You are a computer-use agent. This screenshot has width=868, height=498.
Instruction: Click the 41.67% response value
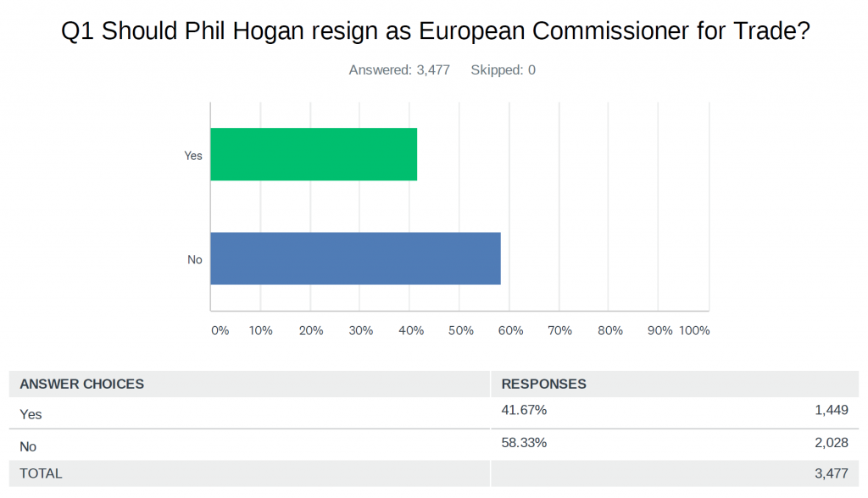point(524,411)
